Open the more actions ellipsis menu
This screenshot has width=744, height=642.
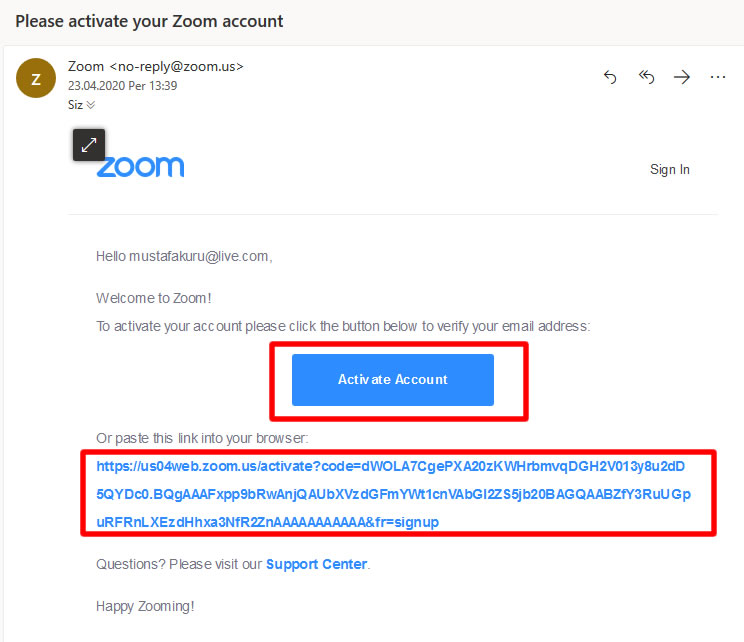click(x=718, y=77)
